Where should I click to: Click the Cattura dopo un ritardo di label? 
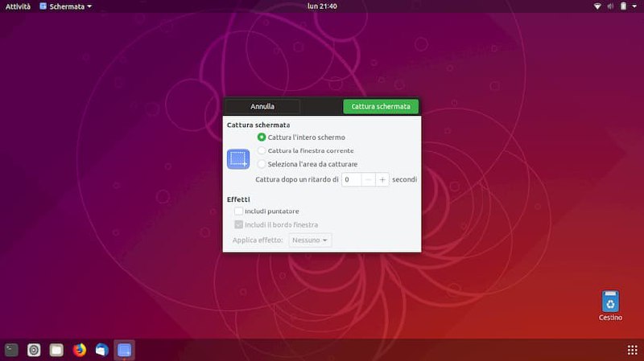297,179
